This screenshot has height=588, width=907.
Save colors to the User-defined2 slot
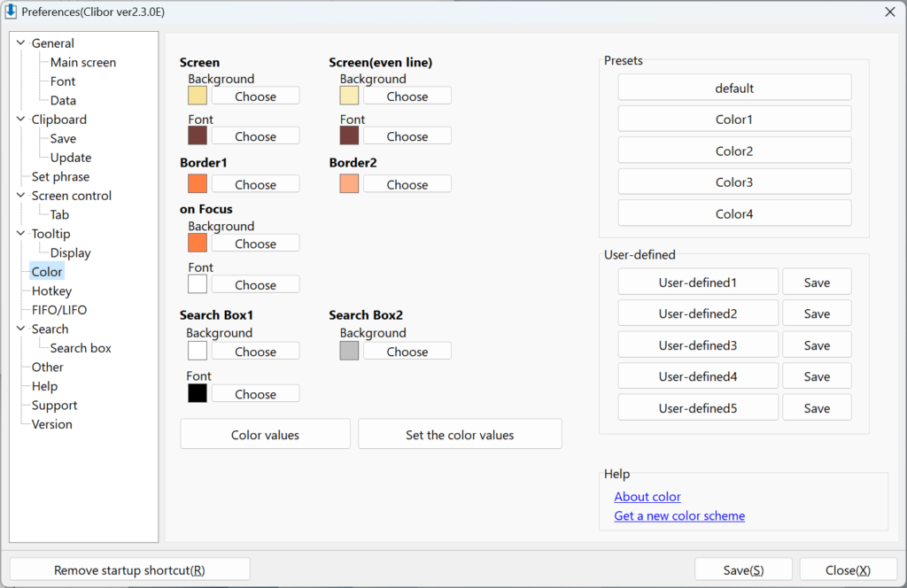817,313
